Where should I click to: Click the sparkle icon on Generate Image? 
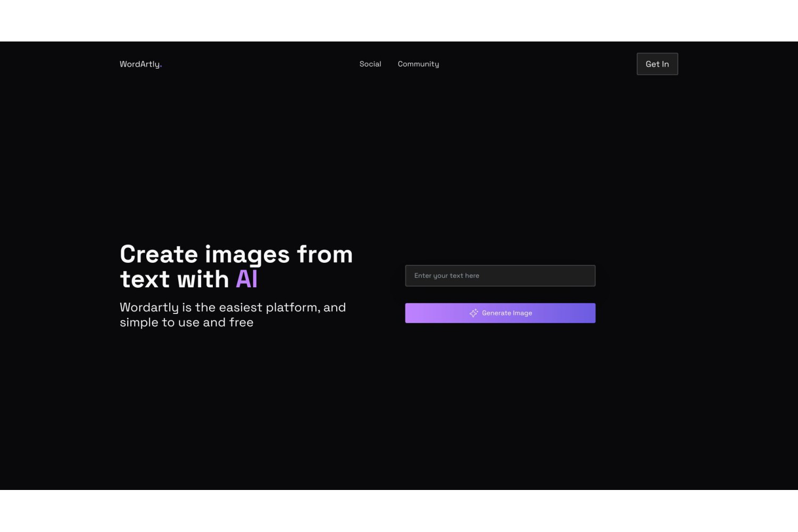tap(473, 313)
